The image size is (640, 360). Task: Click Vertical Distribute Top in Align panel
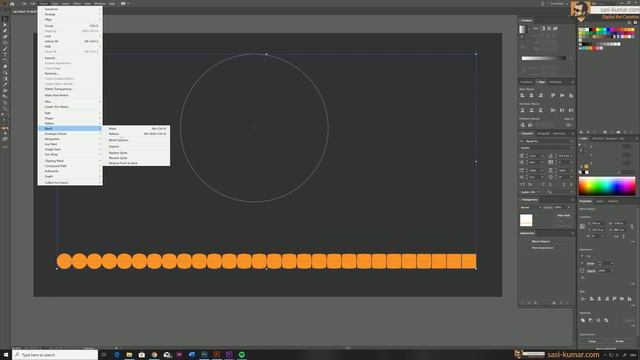522,110
